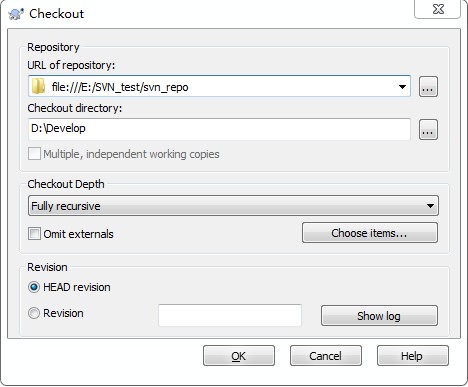Browse for checkout directory with ellipsis button
The image size is (468, 387).
[428, 129]
